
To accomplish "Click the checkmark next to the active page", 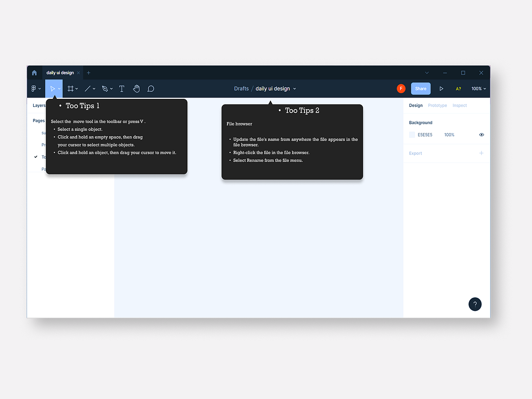I will click(36, 156).
